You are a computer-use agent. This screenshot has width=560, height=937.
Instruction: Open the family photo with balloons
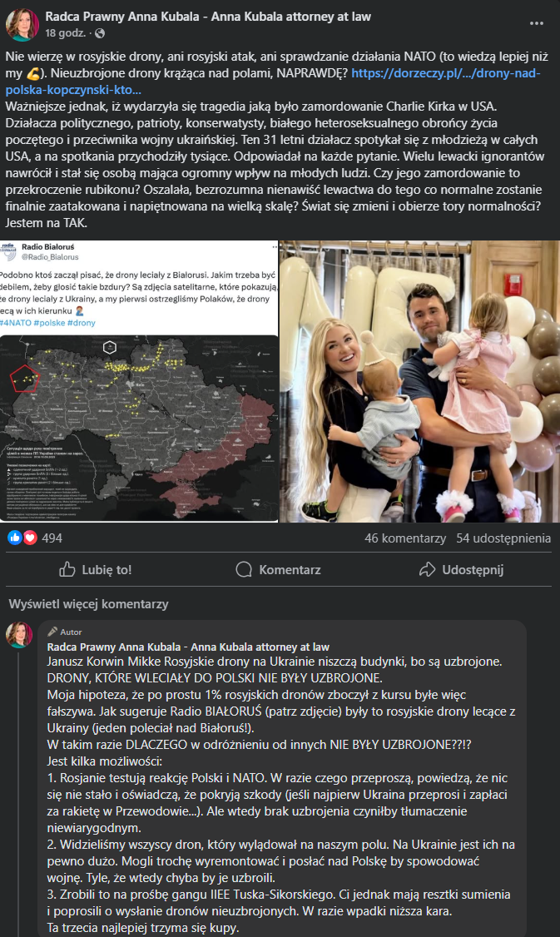click(420, 381)
